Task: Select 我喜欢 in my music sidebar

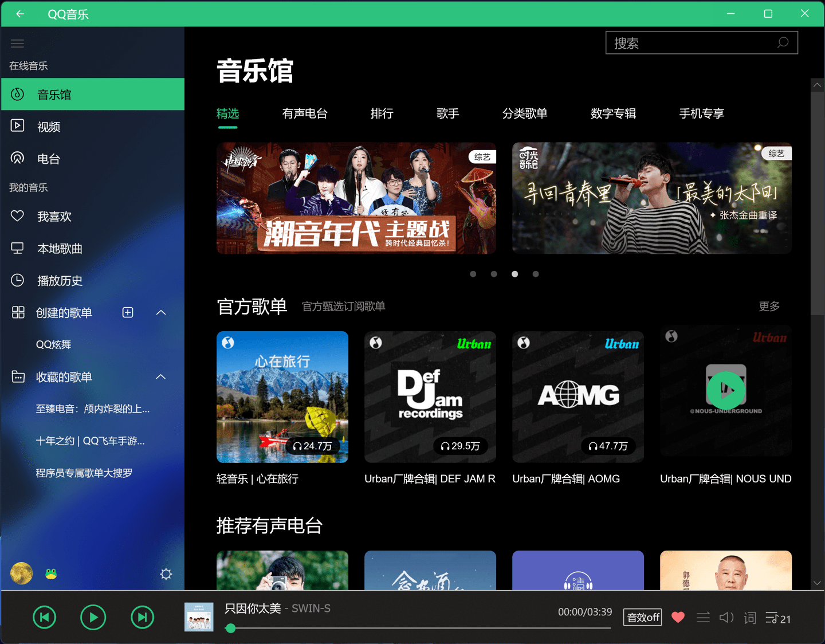Action: tap(54, 216)
